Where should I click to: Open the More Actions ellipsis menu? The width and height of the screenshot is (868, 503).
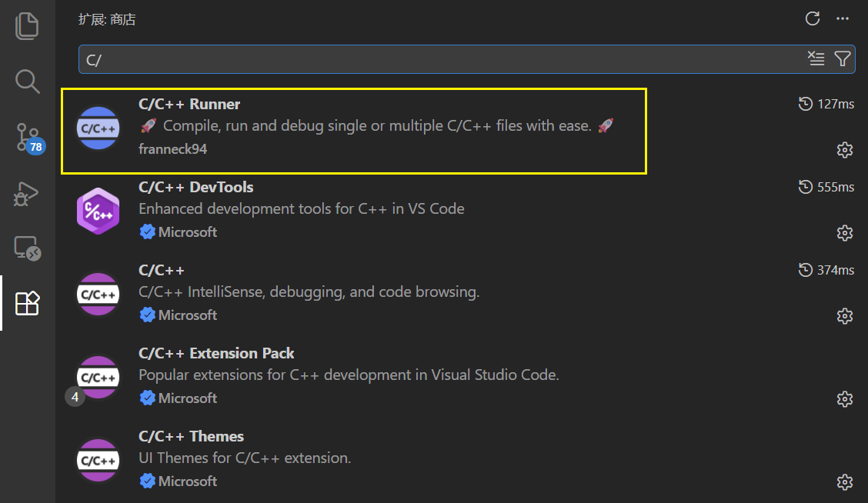[x=843, y=18]
